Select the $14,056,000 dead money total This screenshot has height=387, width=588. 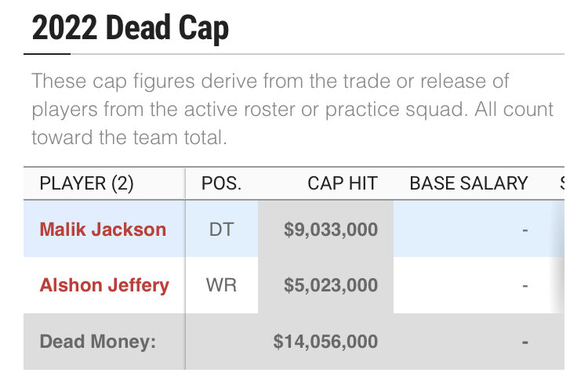(325, 342)
